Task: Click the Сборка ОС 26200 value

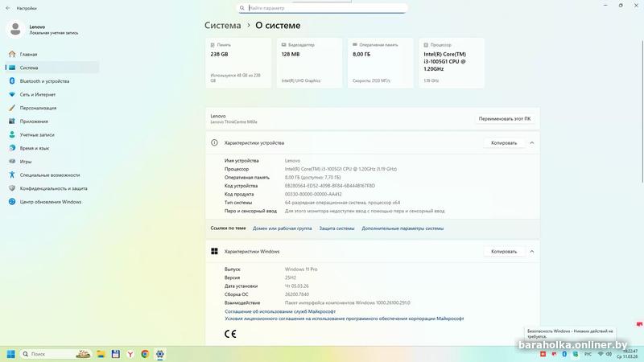Action: coord(297,294)
